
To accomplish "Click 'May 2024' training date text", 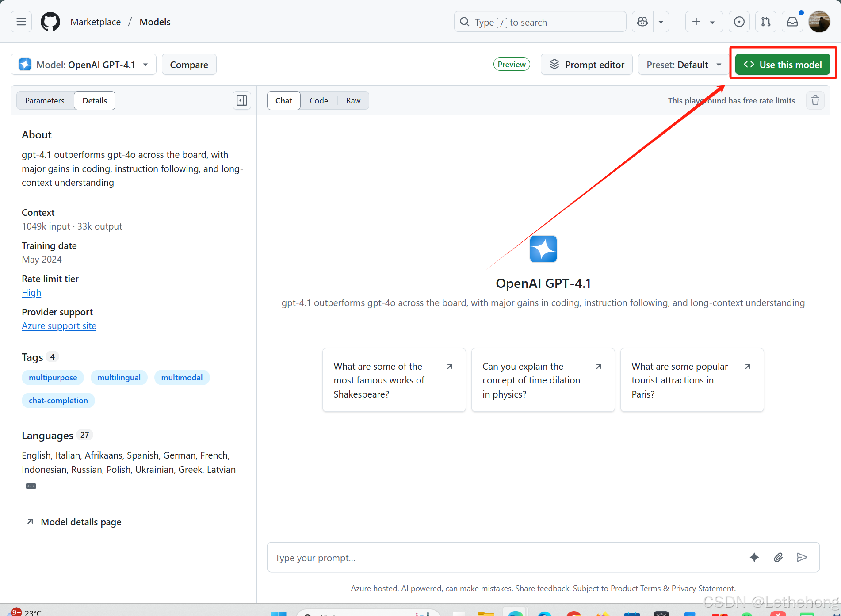I will pos(42,260).
